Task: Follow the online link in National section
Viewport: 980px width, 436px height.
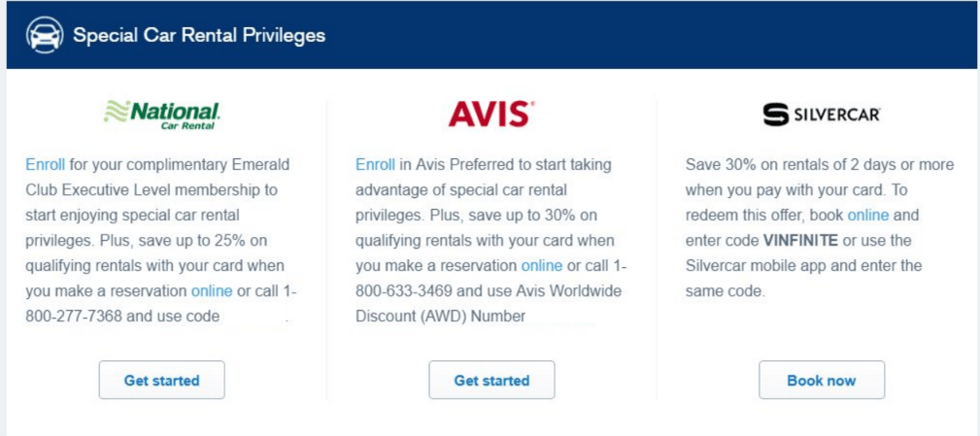Action: coord(212,291)
